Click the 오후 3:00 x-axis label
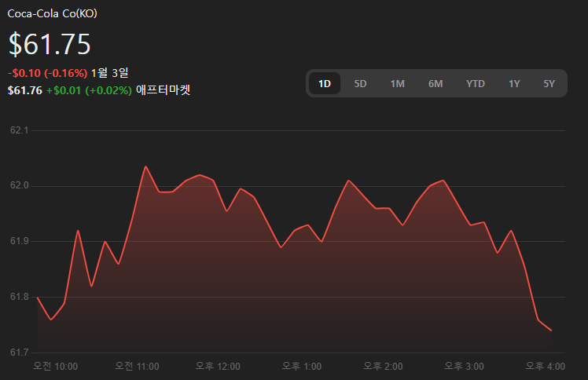Image resolution: width=588 pixels, height=380 pixels. [x=464, y=366]
